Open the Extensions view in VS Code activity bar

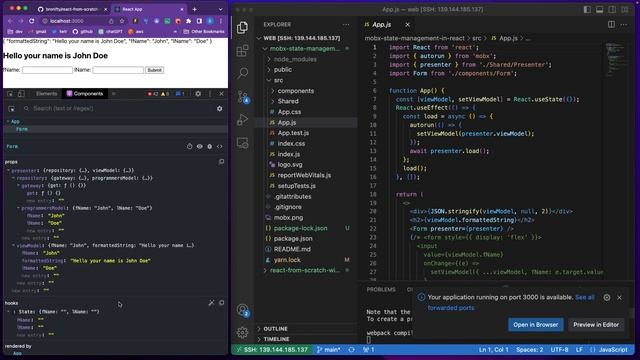click(242, 51)
